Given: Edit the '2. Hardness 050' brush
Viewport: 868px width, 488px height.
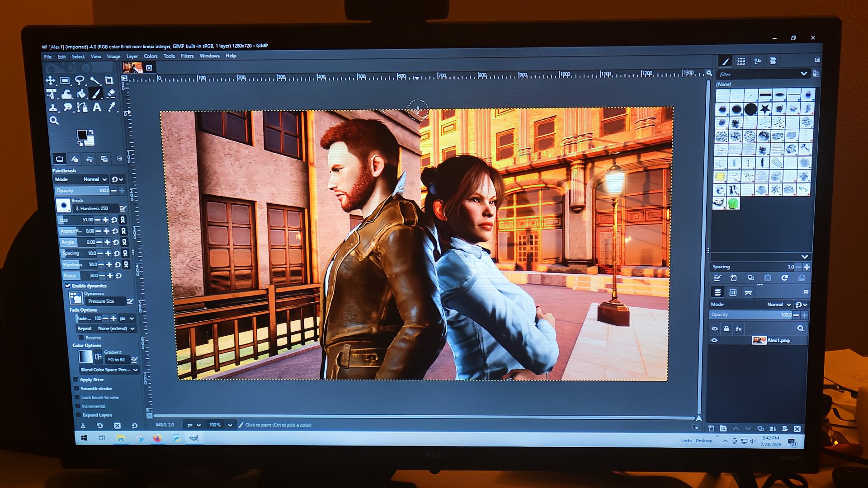Looking at the screenshot, I should point(123,208).
